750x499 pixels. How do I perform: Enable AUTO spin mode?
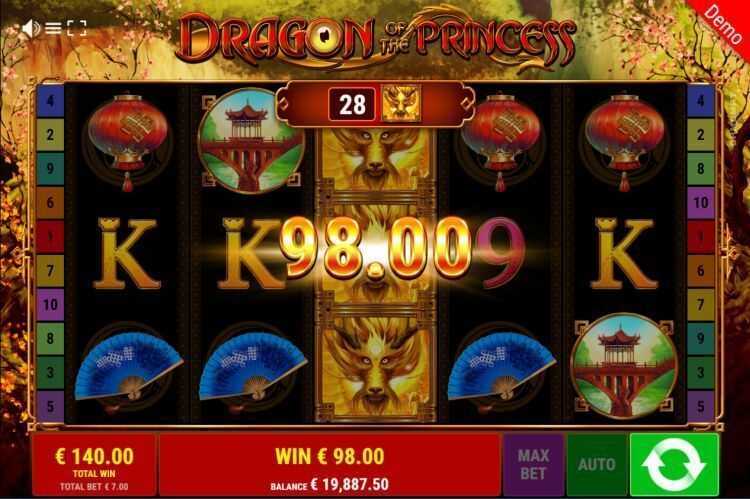(596, 465)
